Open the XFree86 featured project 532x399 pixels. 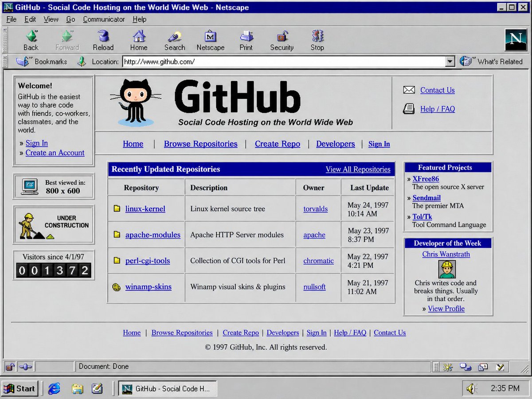click(x=426, y=179)
